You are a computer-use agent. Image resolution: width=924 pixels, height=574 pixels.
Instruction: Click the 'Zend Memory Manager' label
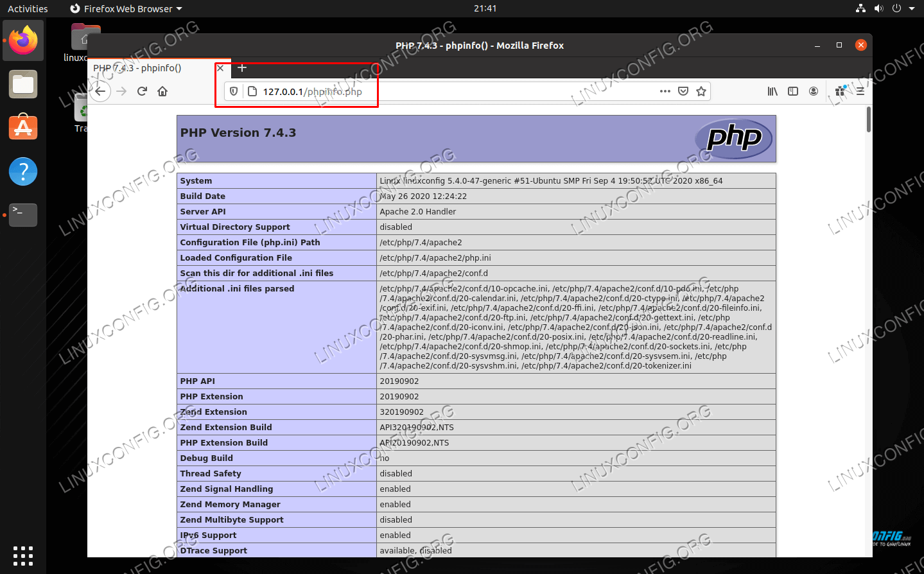pos(231,504)
